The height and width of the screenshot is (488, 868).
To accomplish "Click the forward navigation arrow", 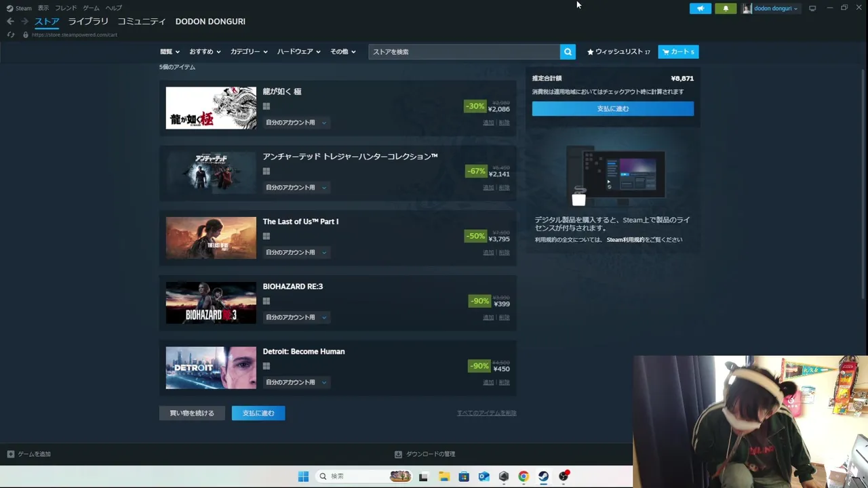I will click(24, 22).
